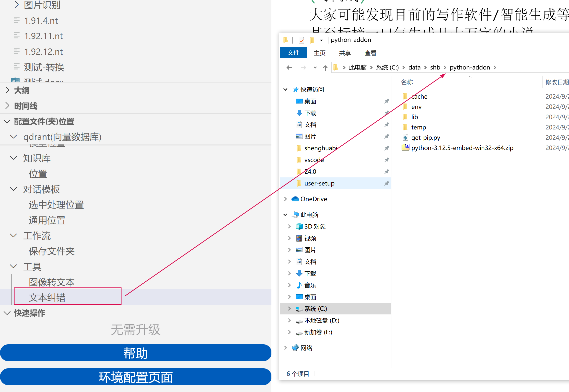The width and height of the screenshot is (569, 392).
Task: Open 图片 under quick access
Action: 310,137
